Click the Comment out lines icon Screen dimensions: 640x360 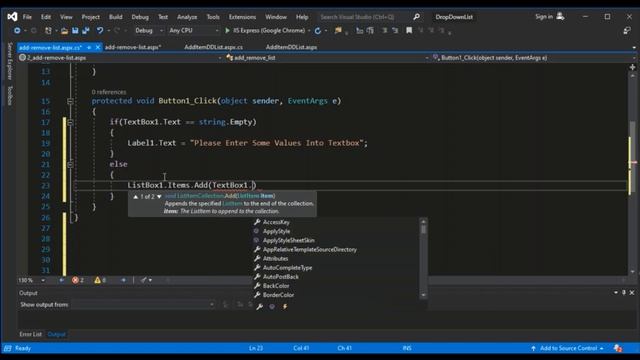click(384, 31)
